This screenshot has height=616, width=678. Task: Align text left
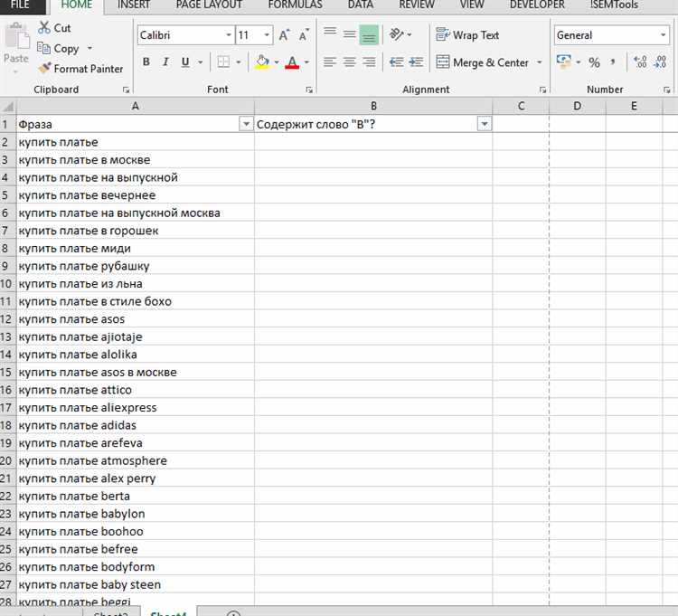(330, 62)
